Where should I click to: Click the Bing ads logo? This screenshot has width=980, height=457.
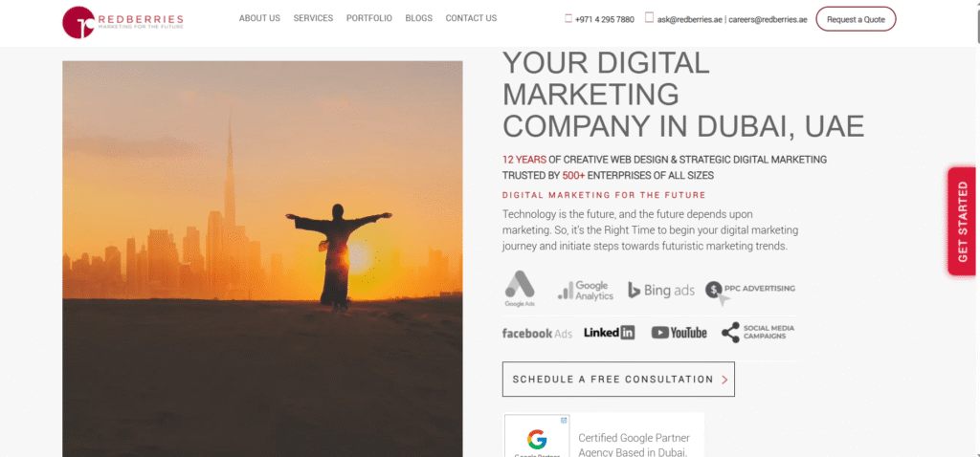(661, 291)
